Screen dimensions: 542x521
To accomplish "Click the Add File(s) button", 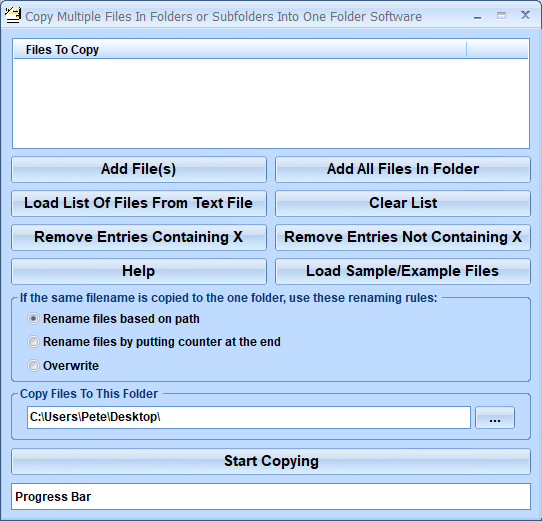I will pyautogui.click(x=139, y=169).
